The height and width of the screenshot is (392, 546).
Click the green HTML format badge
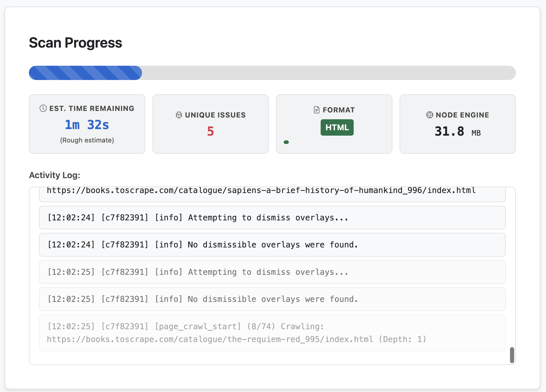tap(337, 127)
